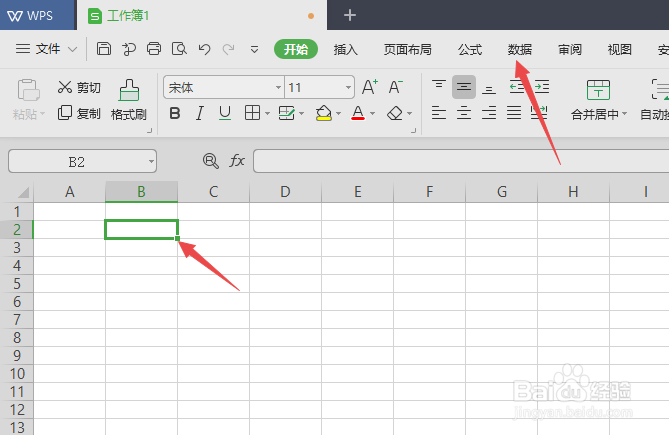
Task: Open font name dropdown 宋体
Action: pos(278,87)
